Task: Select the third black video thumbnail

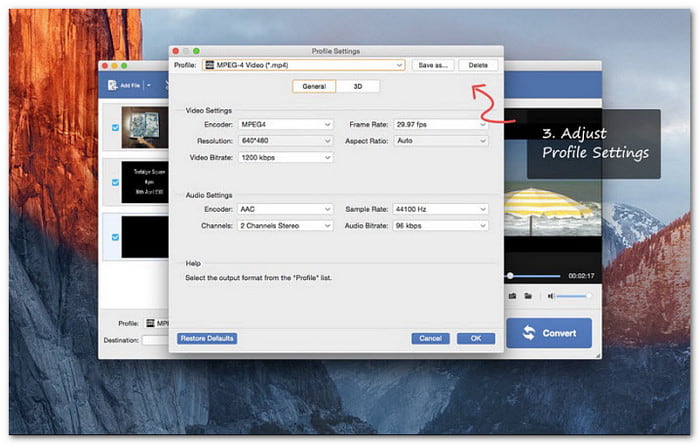Action: pyautogui.click(x=145, y=237)
